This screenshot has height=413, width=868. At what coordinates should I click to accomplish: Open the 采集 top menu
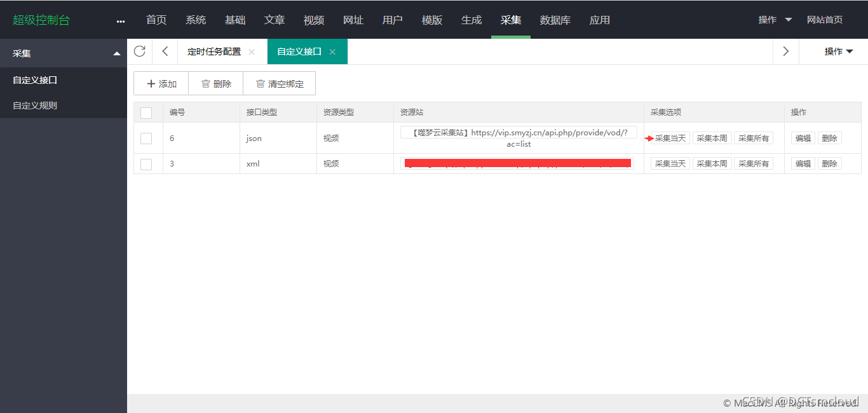point(511,20)
